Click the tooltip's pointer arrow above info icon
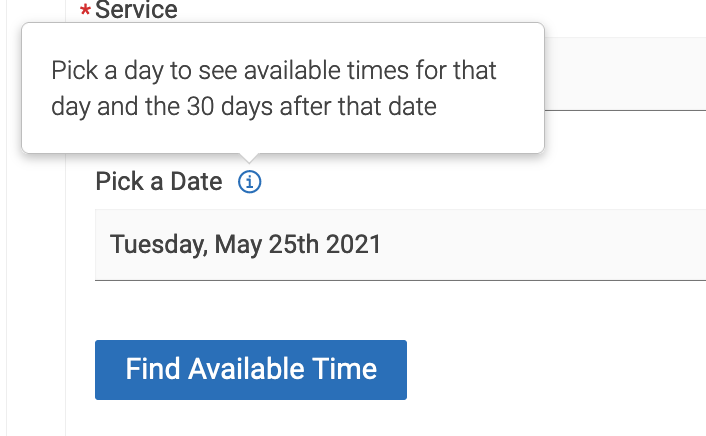 click(249, 158)
